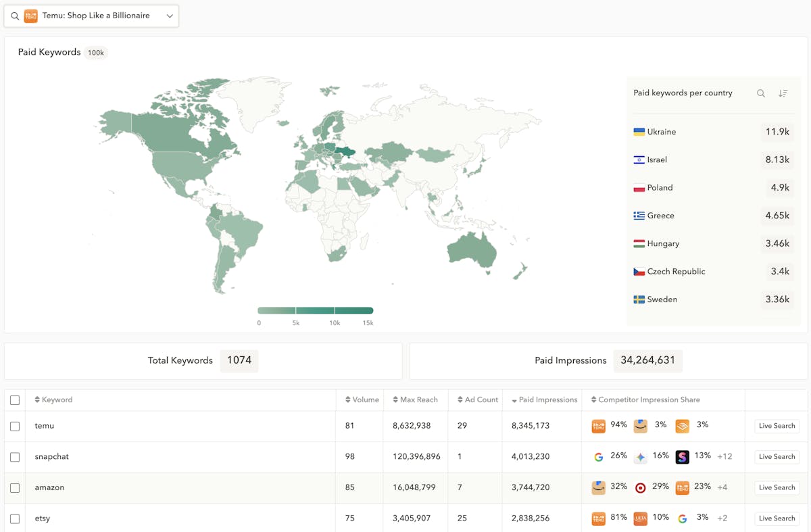Click the magnifier icon in the app selector
The image size is (811, 532).
15,16
